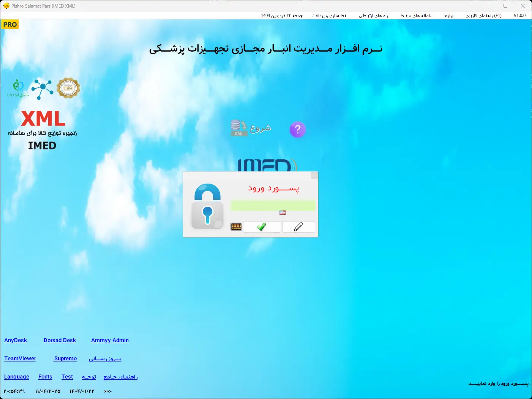
Task: Click the IMED text under XML logo
Action: (x=42, y=146)
